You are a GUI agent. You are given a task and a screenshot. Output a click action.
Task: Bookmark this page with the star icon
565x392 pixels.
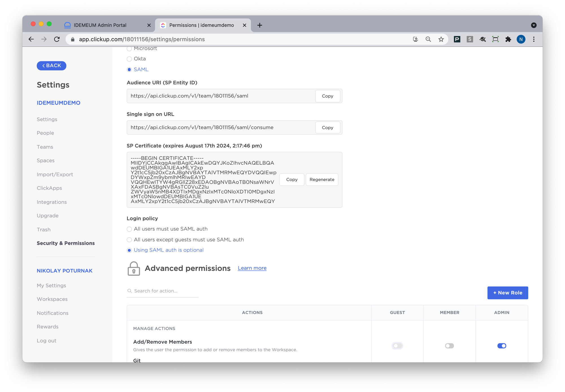(441, 39)
